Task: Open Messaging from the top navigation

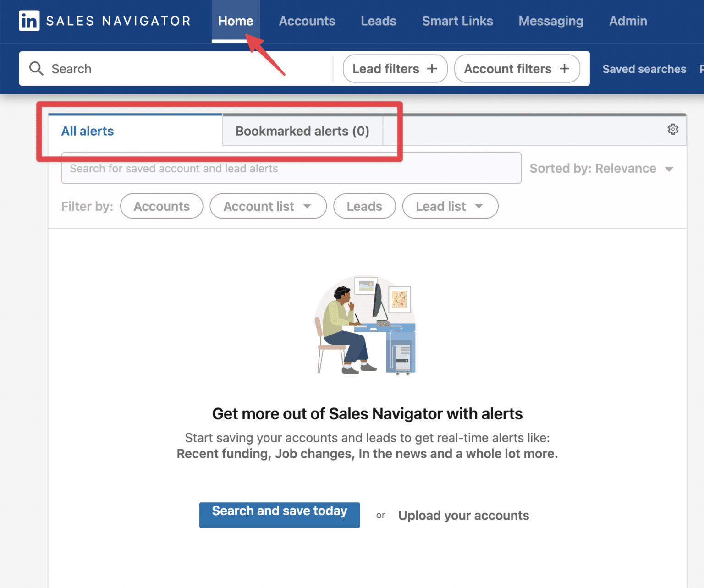Action: tap(551, 21)
